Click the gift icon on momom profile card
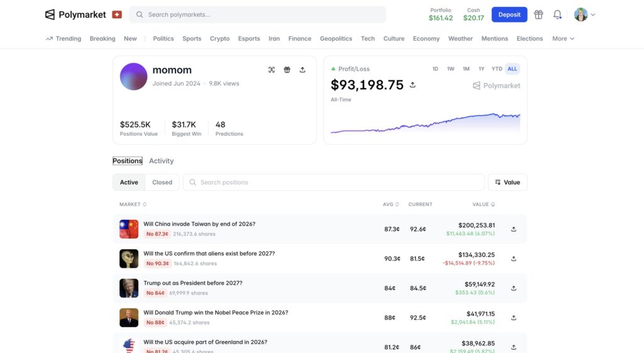The height and width of the screenshot is (353, 644). pyautogui.click(x=287, y=70)
